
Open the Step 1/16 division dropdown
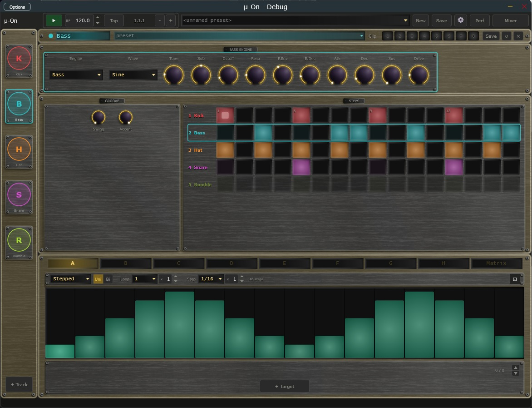point(211,279)
